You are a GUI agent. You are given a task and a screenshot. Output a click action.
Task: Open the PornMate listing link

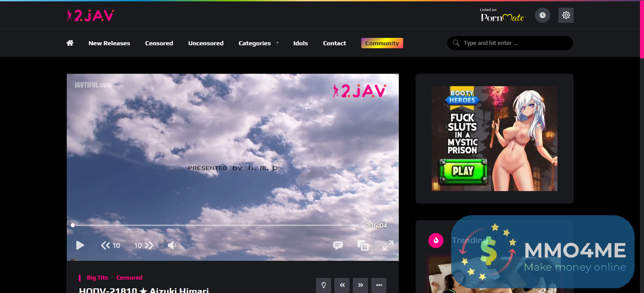click(x=502, y=15)
